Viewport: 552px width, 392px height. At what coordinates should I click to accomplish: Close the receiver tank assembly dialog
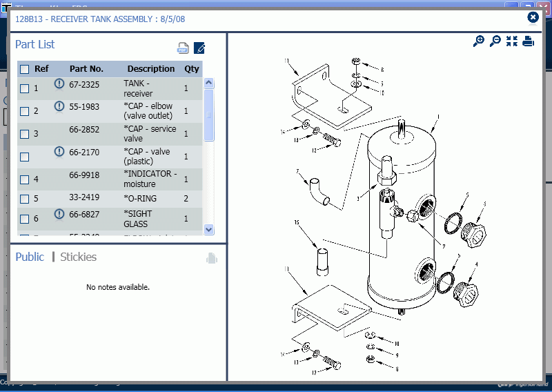coord(533,17)
